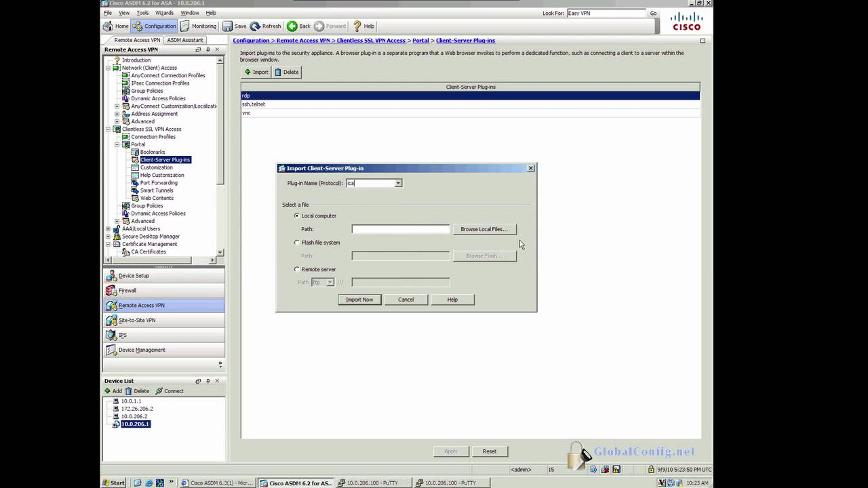Select Smart Tunnels in the tree
This screenshot has height=488, width=868.
157,190
